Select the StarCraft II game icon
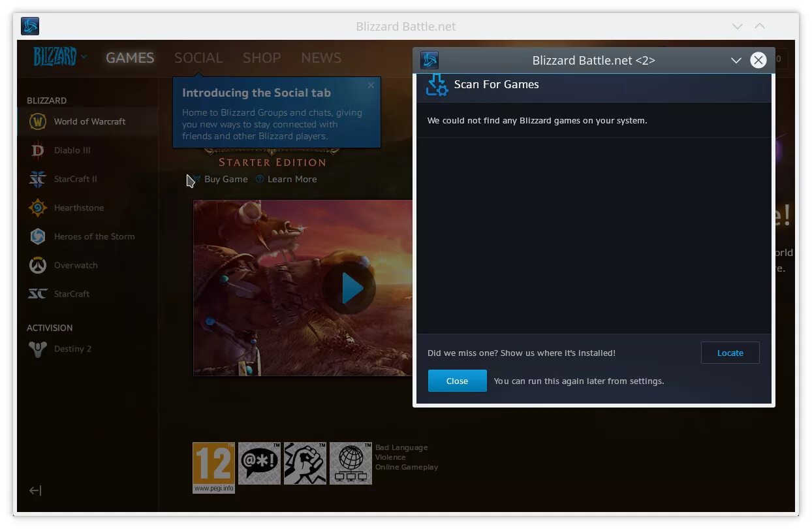Screen dimensions: 812x529 38,179
